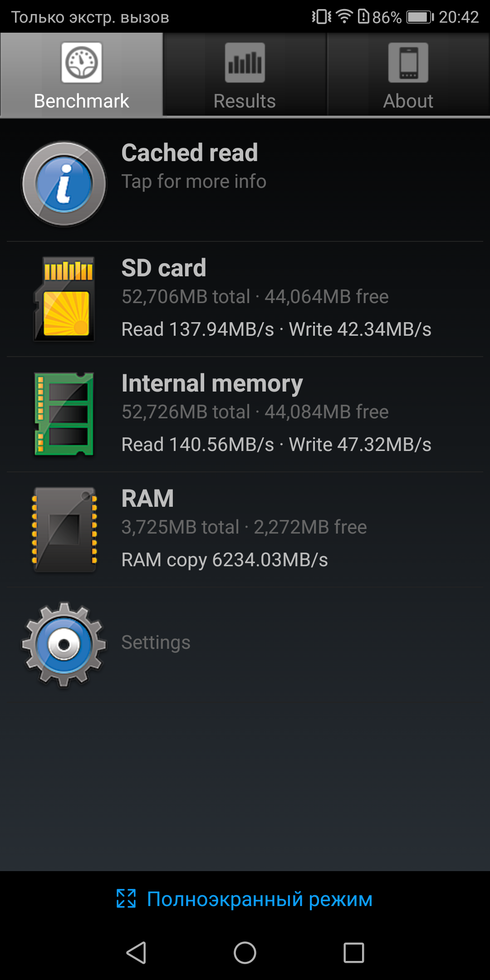
Task: Open the About tab
Action: pyautogui.click(x=408, y=75)
